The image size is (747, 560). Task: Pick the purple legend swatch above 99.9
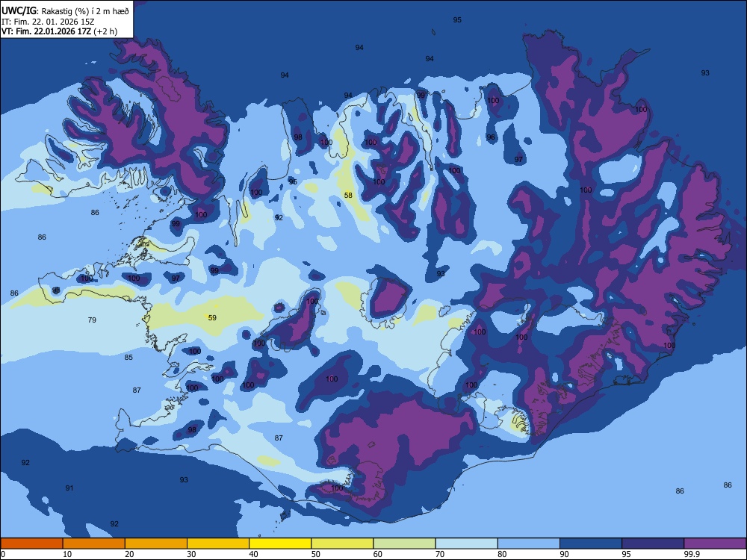(715, 544)
